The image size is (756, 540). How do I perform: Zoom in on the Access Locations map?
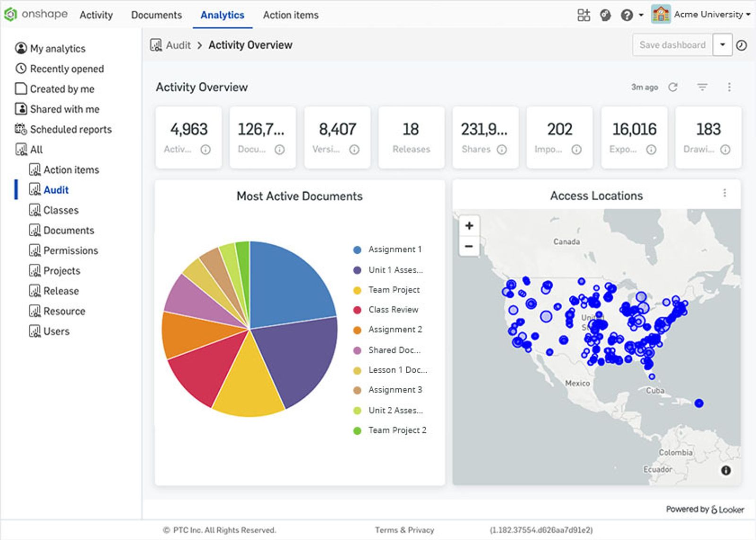(x=469, y=225)
